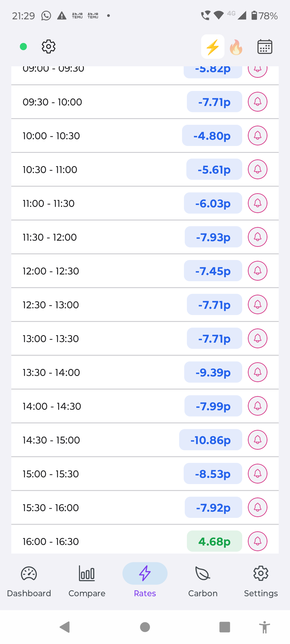Select the 12:00 - 12:30 time slot row
The height and width of the screenshot is (644, 290).
[x=94, y=271]
